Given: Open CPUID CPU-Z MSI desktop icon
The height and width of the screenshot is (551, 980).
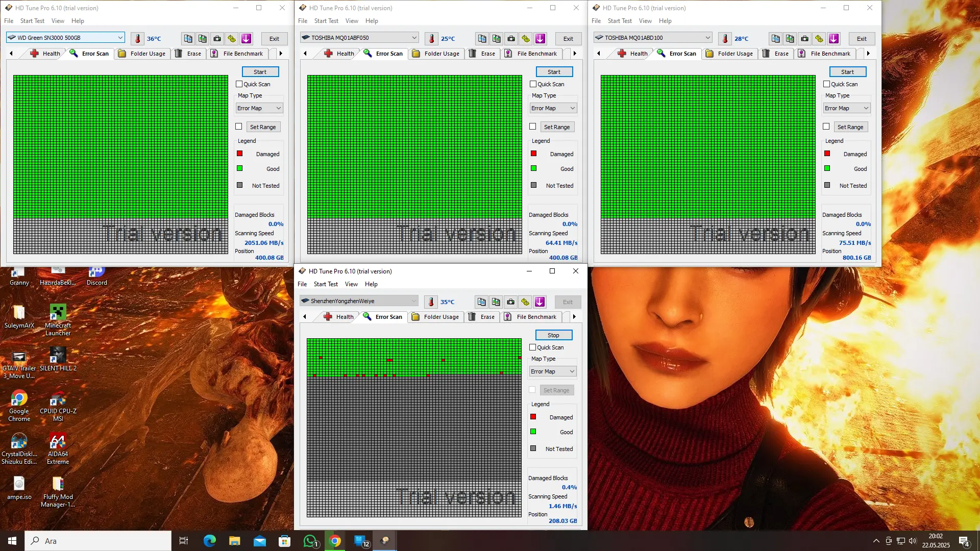Looking at the screenshot, I should pyautogui.click(x=58, y=407).
